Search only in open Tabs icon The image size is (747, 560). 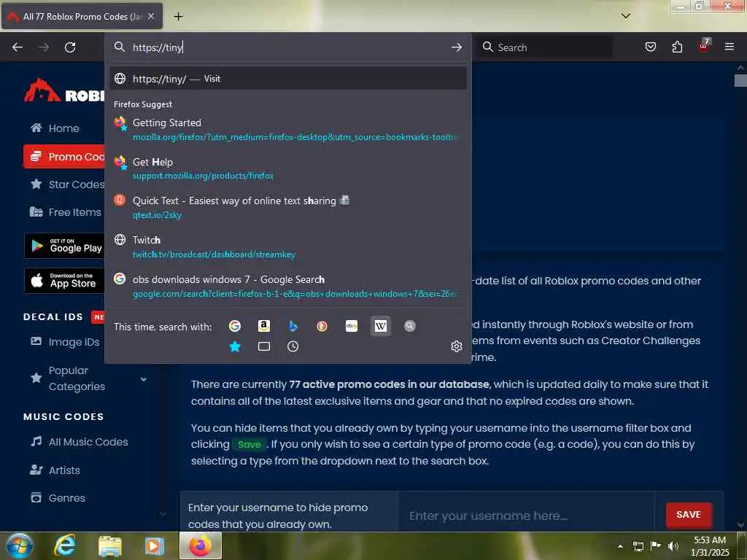pyautogui.click(x=264, y=346)
